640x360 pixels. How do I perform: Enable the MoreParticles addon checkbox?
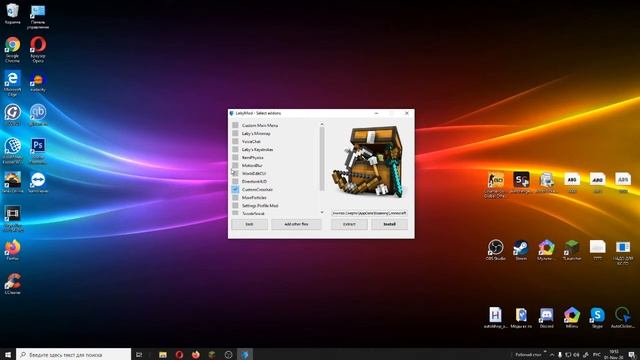tap(235, 198)
